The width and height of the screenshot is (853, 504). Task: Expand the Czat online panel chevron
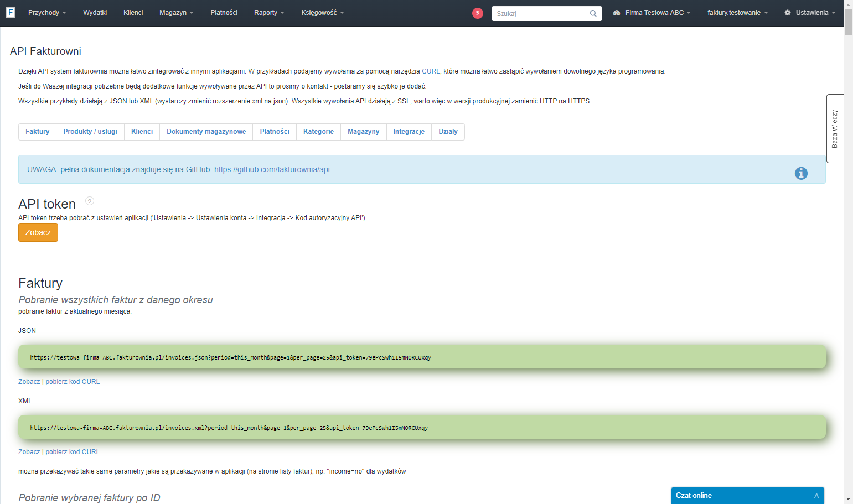tap(816, 496)
